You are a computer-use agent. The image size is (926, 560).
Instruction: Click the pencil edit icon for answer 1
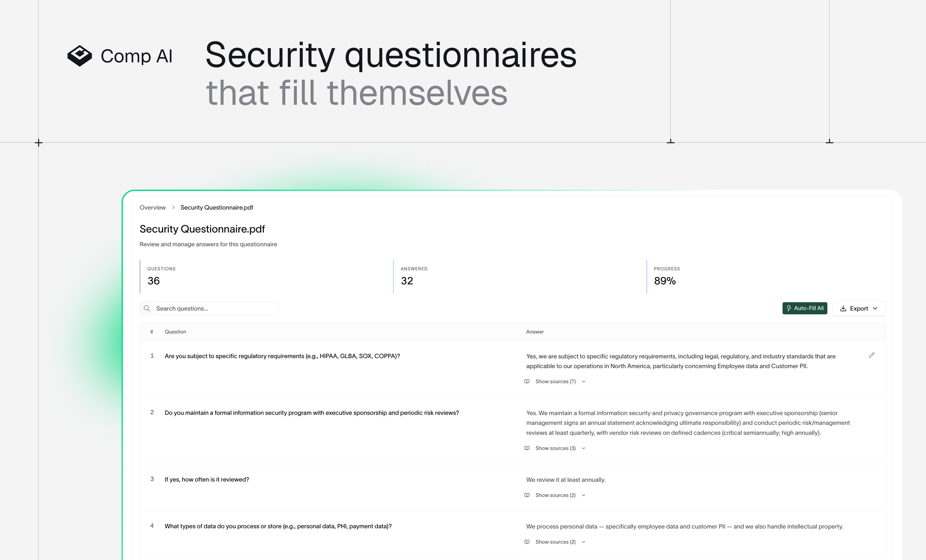(x=872, y=355)
